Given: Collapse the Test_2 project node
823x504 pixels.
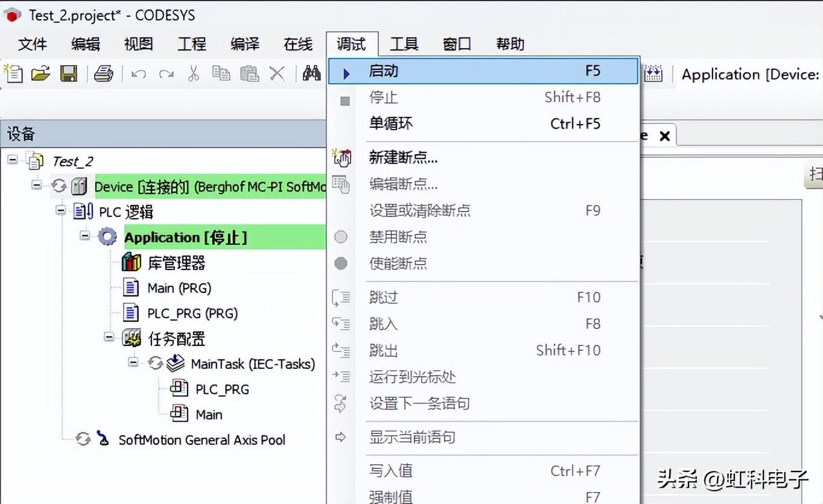Looking at the screenshot, I should (x=13, y=160).
